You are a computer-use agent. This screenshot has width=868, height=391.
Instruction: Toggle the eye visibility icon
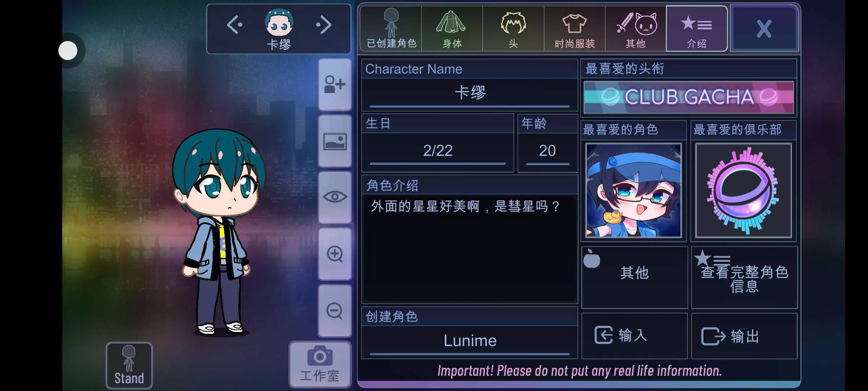coord(335,197)
